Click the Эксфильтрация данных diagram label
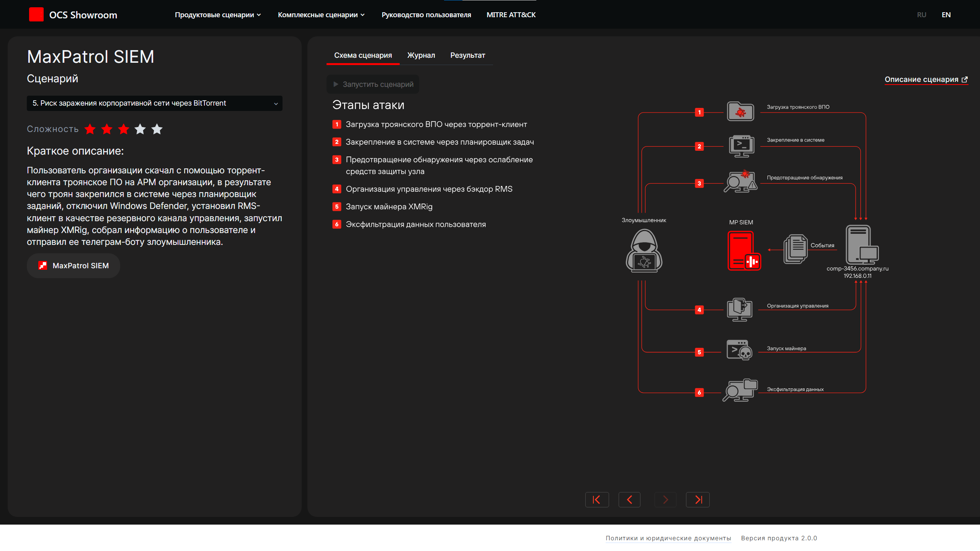 pos(795,390)
